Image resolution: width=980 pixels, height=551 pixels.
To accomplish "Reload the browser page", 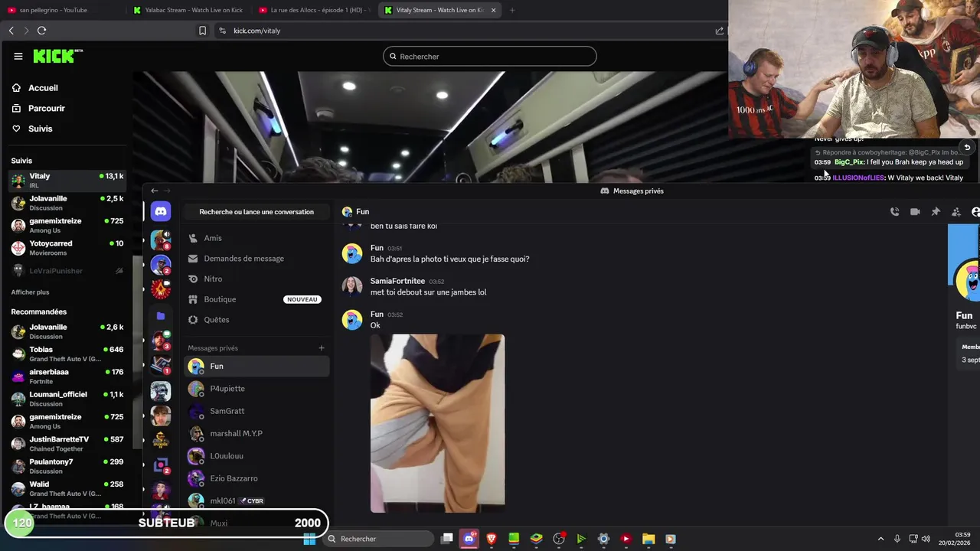I will coord(41,31).
